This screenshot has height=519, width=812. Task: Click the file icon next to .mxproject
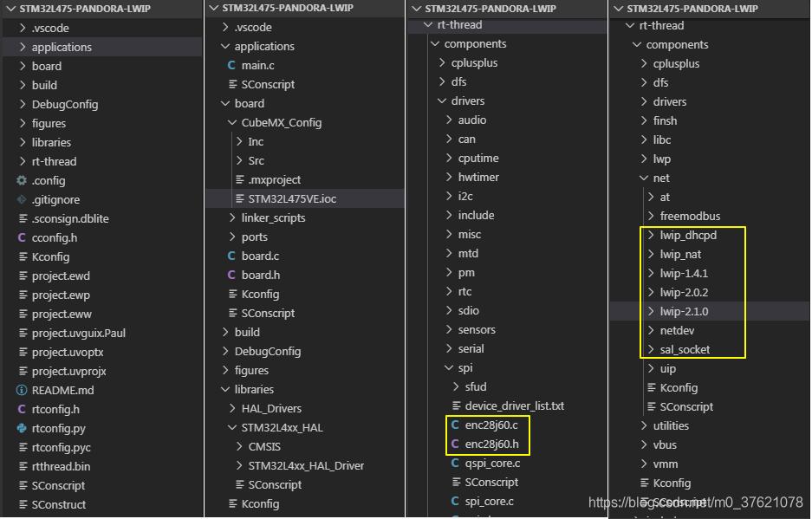(240, 179)
